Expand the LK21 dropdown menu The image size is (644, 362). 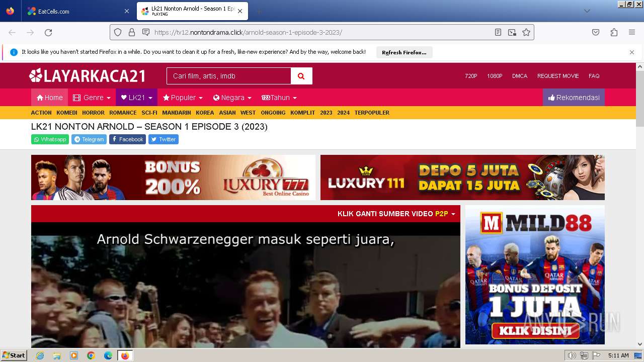click(137, 98)
